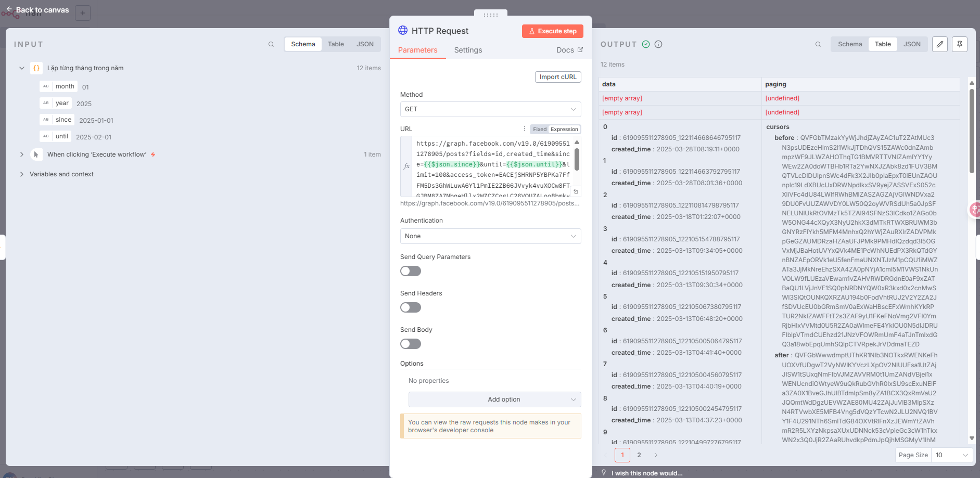
Task: Click the URL expression text field
Action: click(x=492, y=166)
